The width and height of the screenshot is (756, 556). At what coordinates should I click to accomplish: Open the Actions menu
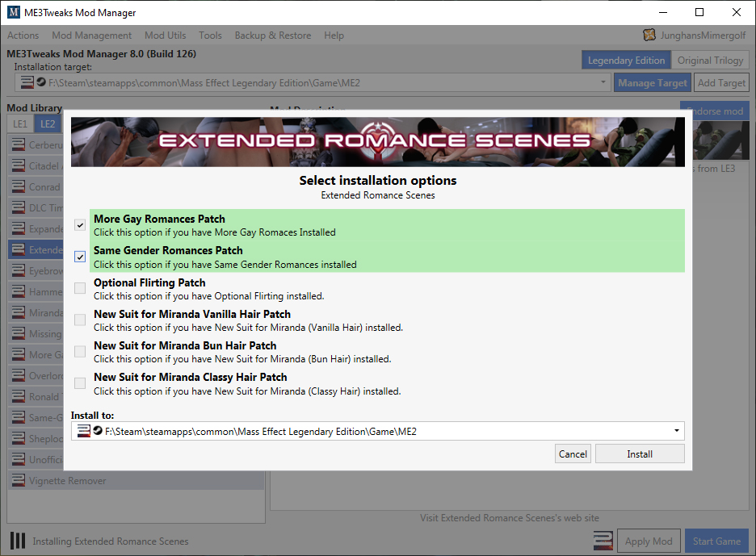pyautogui.click(x=23, y=36)
